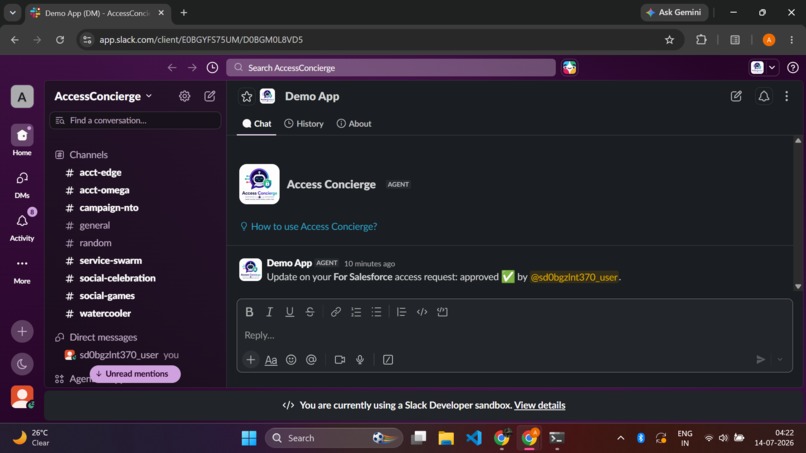Insert a code block
Viewport: 806px width, 453px height.
[x=442, y=312]
